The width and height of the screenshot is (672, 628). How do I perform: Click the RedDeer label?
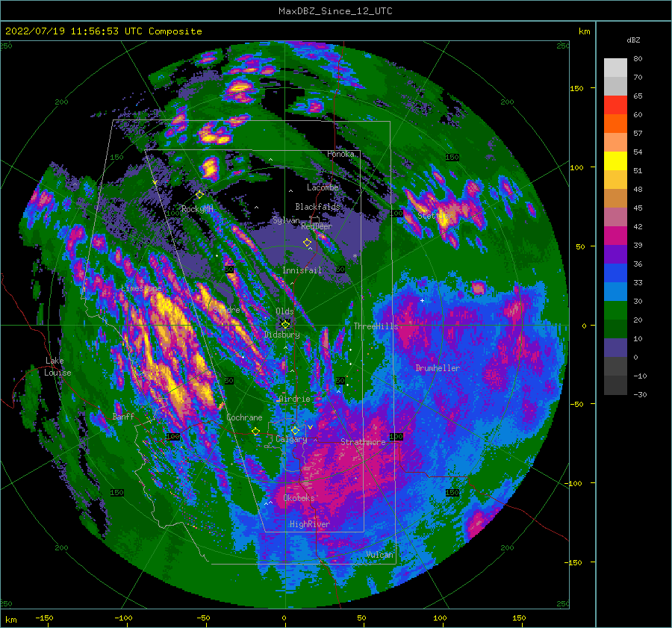point(317,226)
